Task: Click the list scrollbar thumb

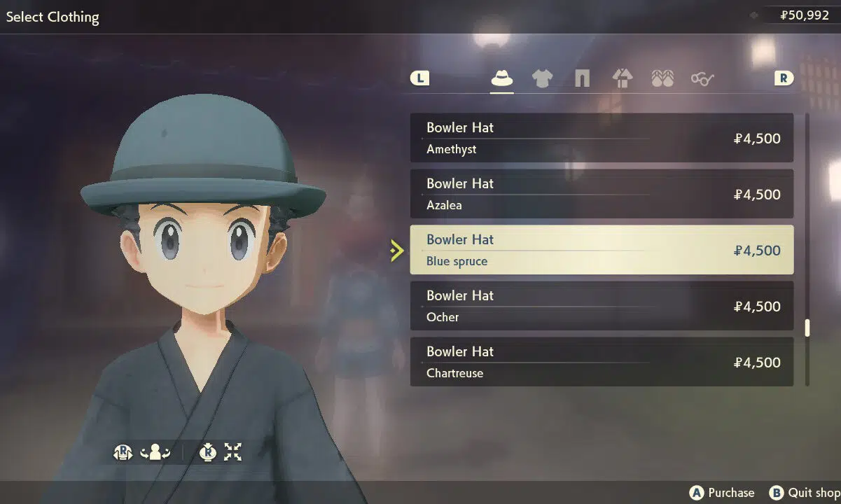Action: tap(807, 328)
